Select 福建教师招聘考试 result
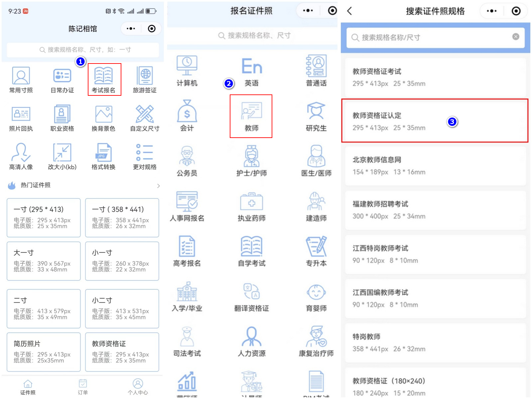This screenshot has height=399, width=532. 436,210
